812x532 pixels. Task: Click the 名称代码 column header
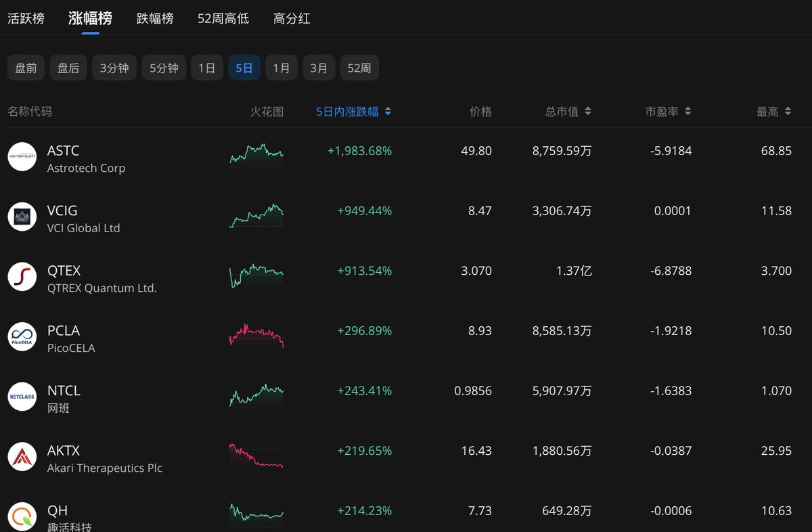tap(30, 112)
